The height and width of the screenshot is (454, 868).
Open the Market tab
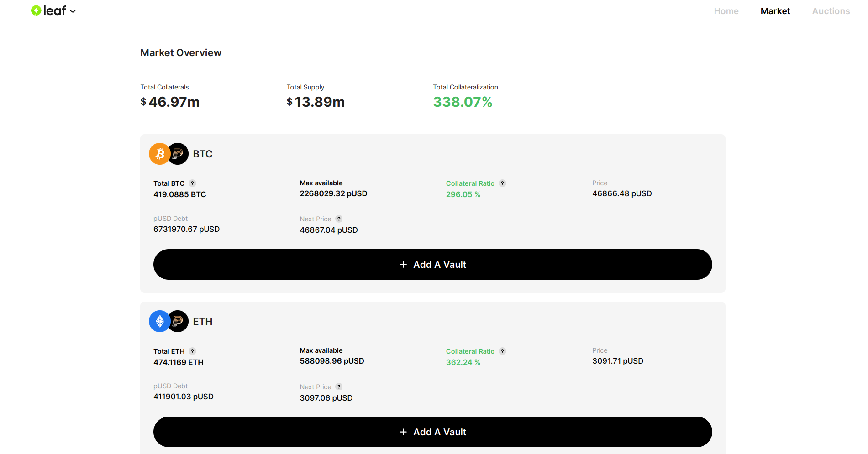[775, 11]
